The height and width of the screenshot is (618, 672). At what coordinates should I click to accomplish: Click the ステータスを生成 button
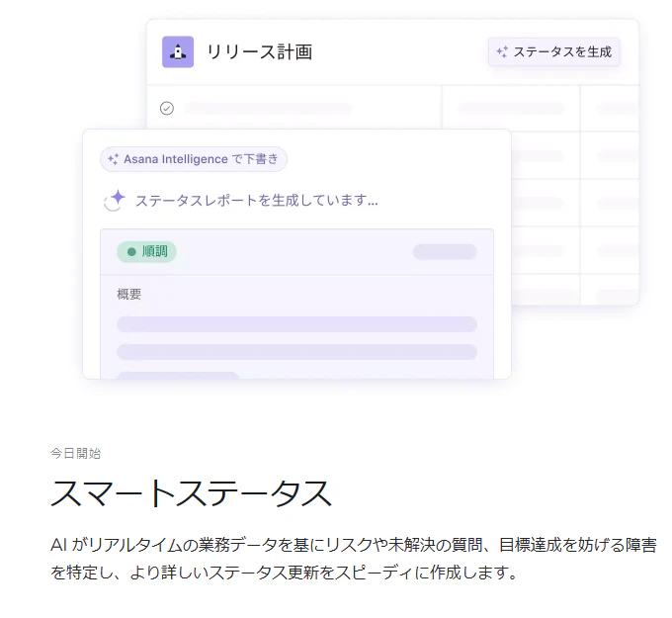(553, 51)
